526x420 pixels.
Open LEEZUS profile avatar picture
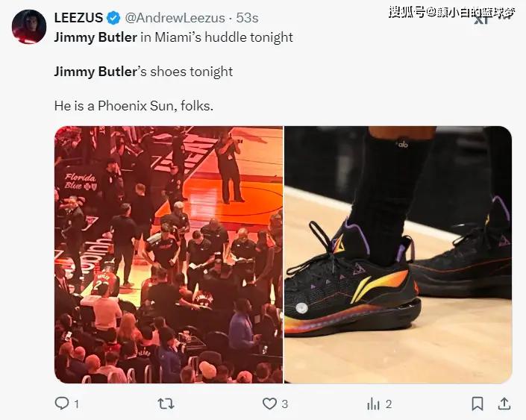29,27
